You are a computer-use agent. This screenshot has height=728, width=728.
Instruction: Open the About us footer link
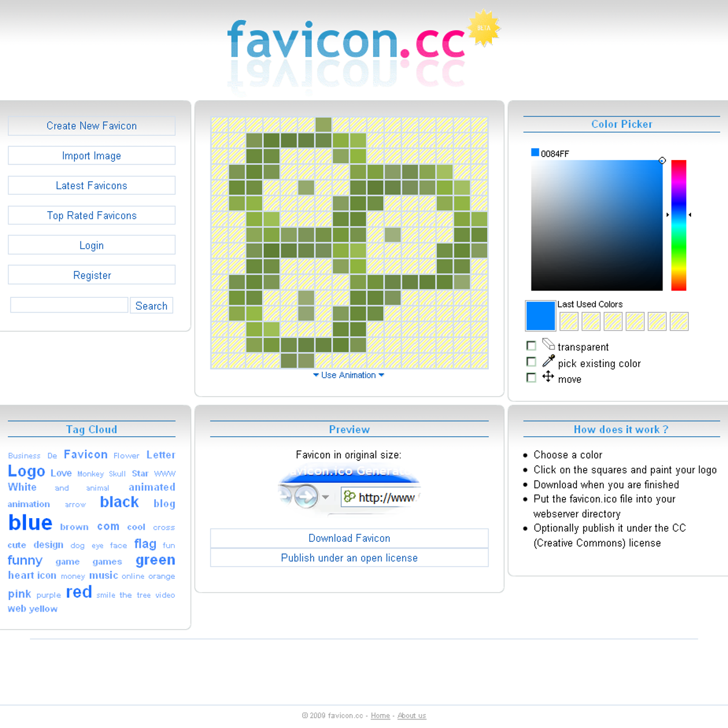(412, 716)
